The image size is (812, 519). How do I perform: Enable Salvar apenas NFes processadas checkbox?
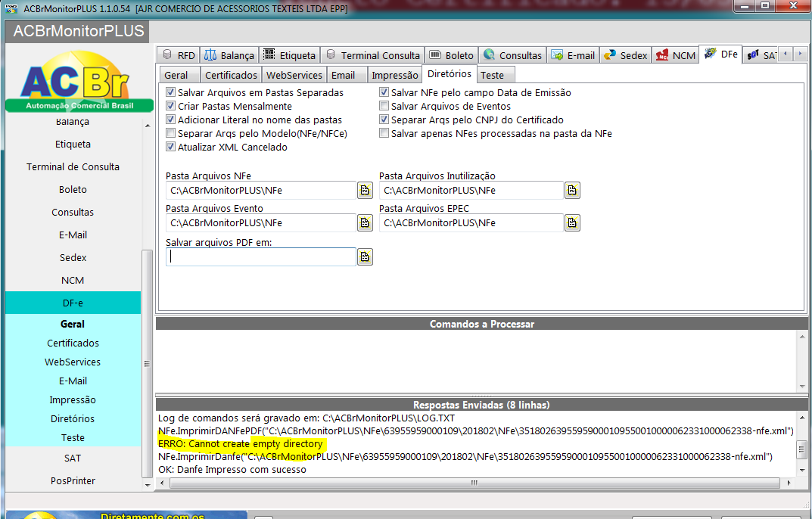384,133
